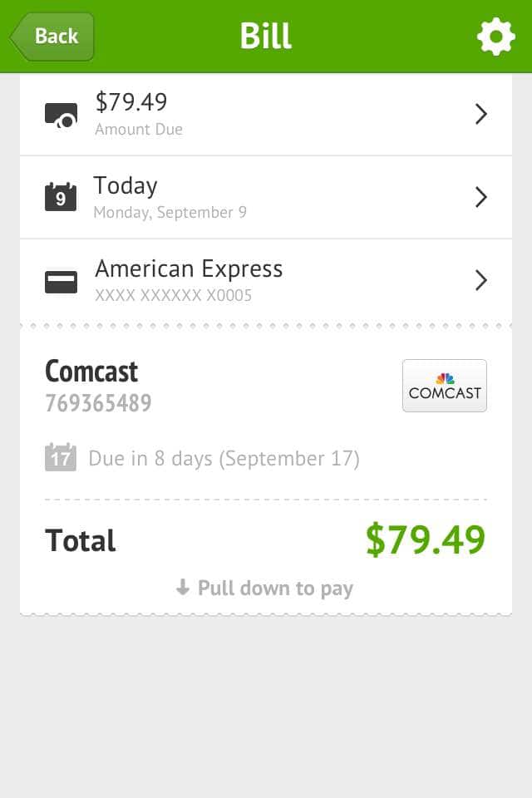
Task: Tap the Due in 8 days text
Action: 224,459
